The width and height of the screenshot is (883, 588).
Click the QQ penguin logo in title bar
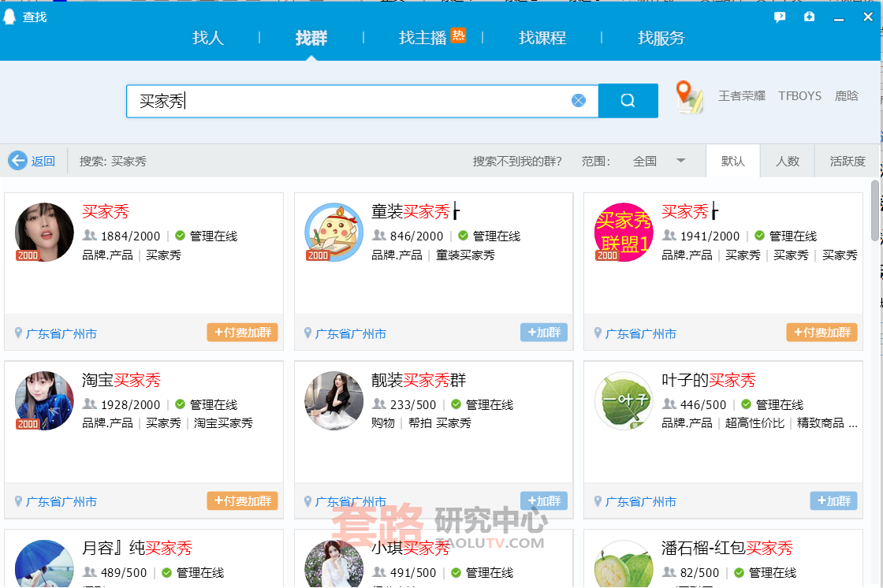(9, 17)
